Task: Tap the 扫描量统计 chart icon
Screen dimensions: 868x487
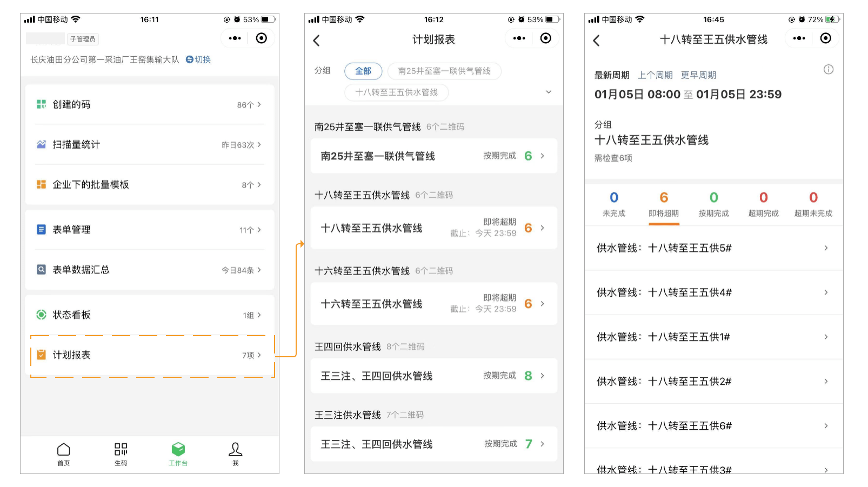Action: pyautogui.click(x=41, y=144)
